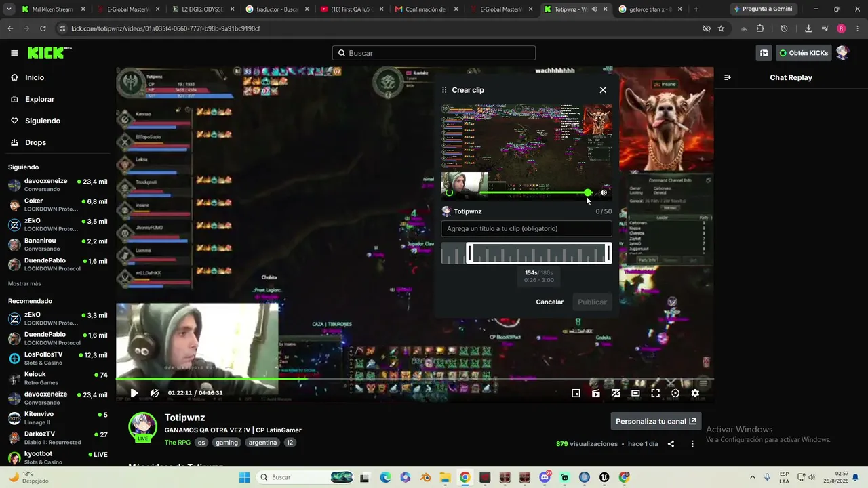Screen dimensions: 868x488
Task: Open the create clip tool in player
Action: coord(596,393)
